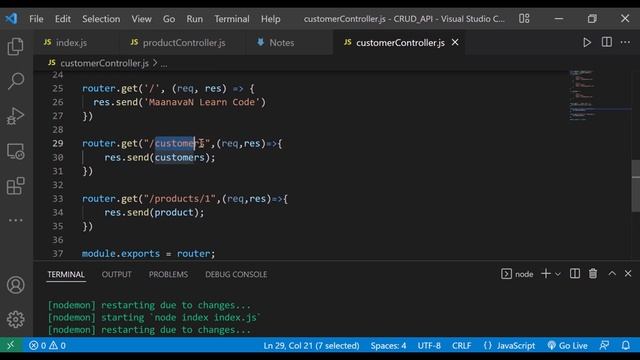The height and width of the screenshot is (360, 640).
Task: Open the View menu
Action: click(141, 19)
